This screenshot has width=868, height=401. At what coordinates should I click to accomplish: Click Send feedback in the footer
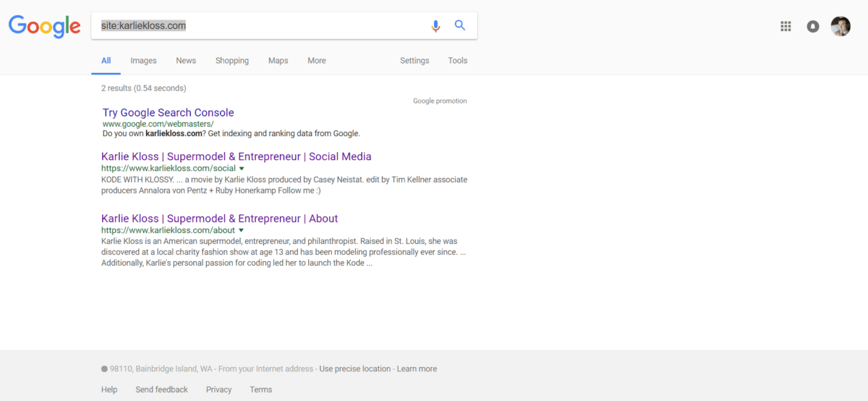161,389
